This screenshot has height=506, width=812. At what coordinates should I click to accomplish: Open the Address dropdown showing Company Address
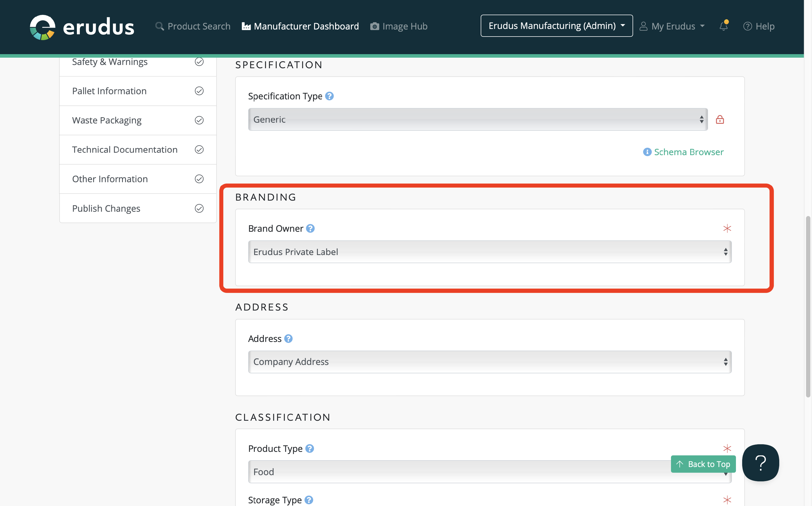click(489, 362)
